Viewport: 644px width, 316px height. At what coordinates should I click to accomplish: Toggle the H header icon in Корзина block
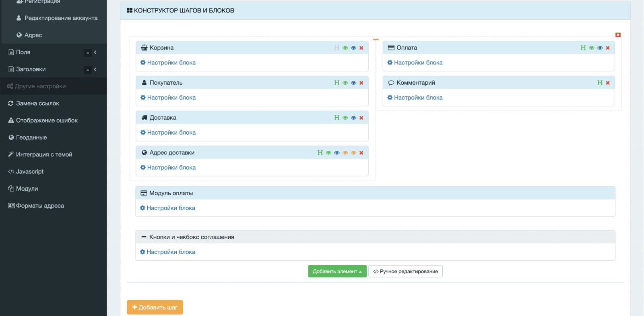[x=337, y=48]
